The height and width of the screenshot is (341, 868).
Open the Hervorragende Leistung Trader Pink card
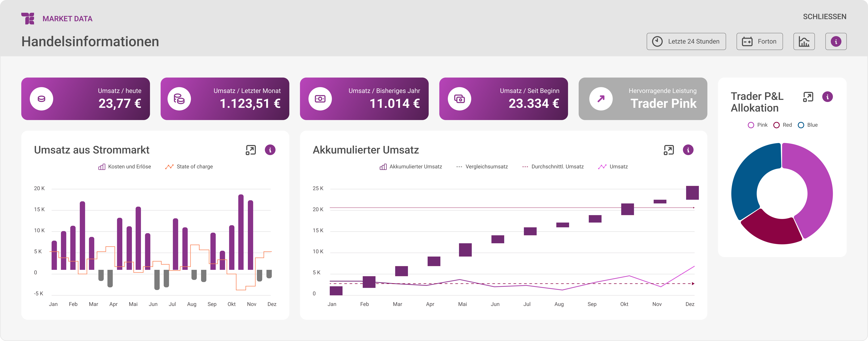pyautogui.click(x=643, y=99)
